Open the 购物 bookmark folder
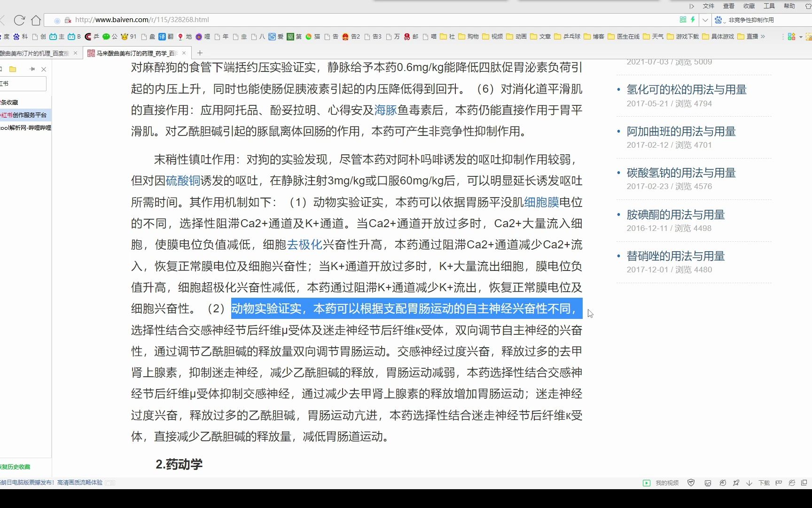The height and width of the screenshot is (508, 812). 468,36
